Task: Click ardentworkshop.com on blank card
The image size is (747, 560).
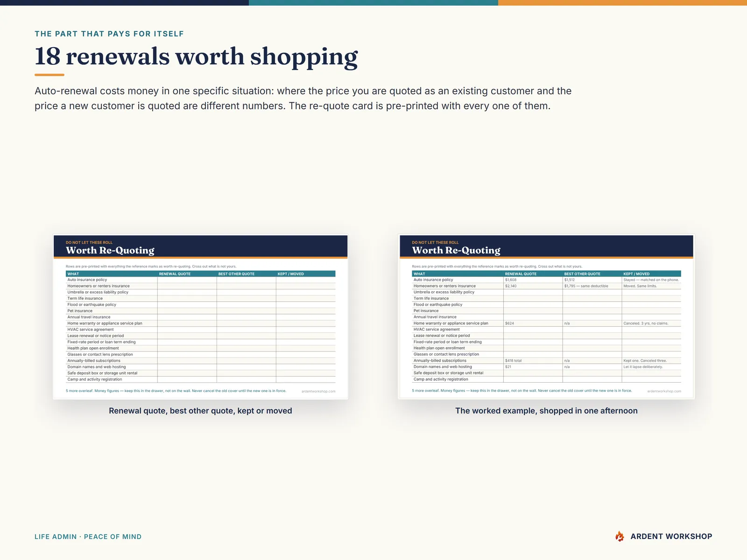Action: [318, 391]
